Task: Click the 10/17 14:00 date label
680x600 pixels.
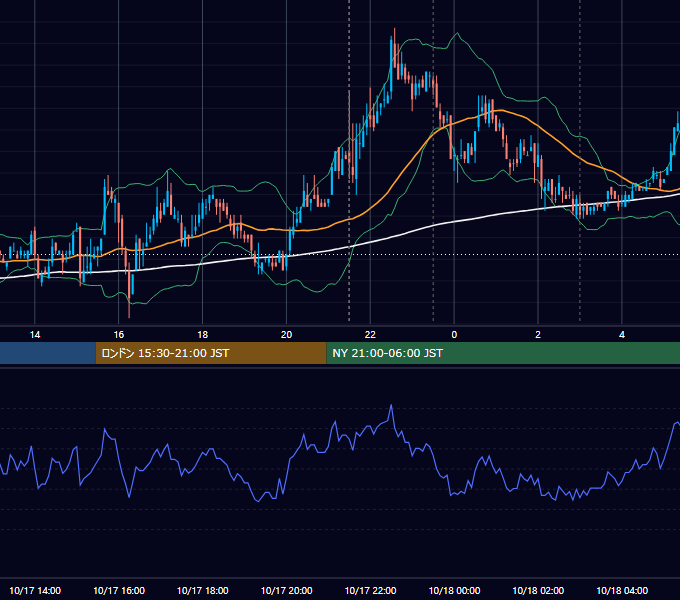Action: coord(35,590)
